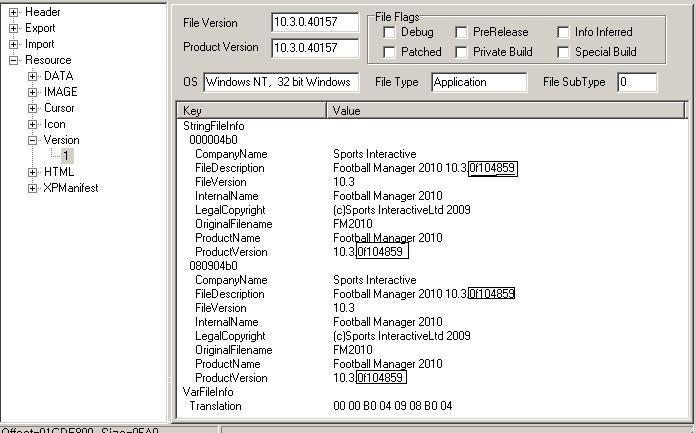Toggle the Special Build checkbox

click(x=564, y=52)
